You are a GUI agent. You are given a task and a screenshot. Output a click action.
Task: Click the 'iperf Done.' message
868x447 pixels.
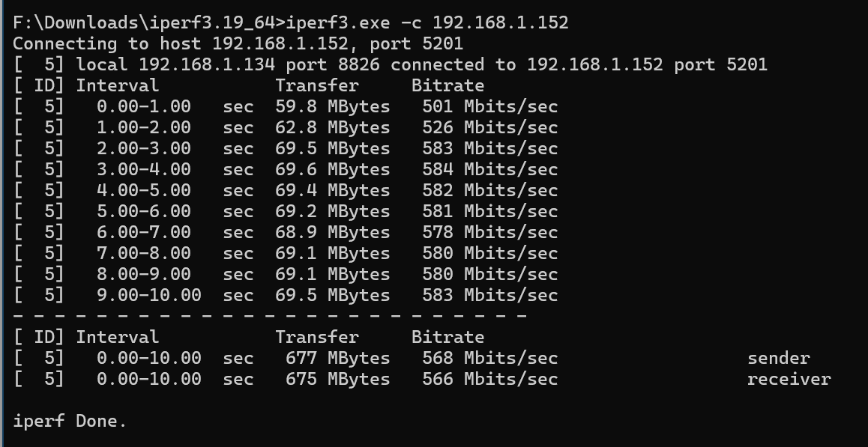[70, 422]
